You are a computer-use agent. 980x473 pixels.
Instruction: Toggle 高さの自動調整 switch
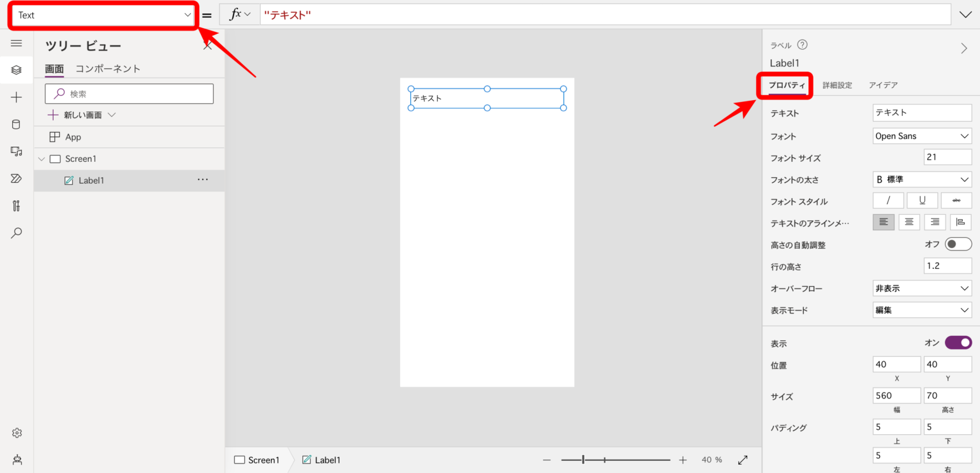pyautogui.click(x=958, y=244)
